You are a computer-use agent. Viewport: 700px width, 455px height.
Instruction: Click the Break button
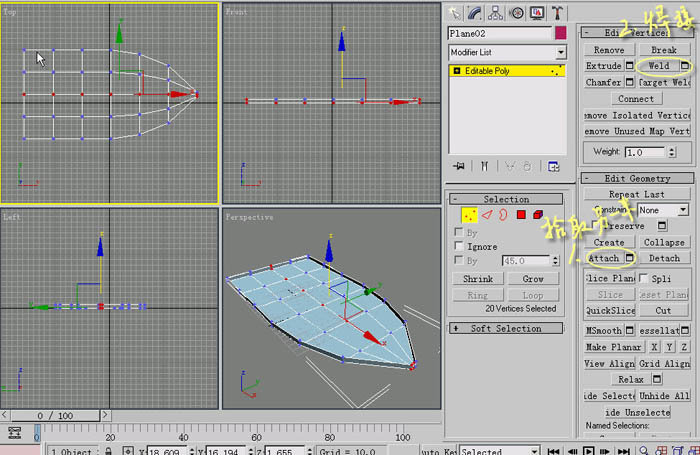[x=664, y=50]
